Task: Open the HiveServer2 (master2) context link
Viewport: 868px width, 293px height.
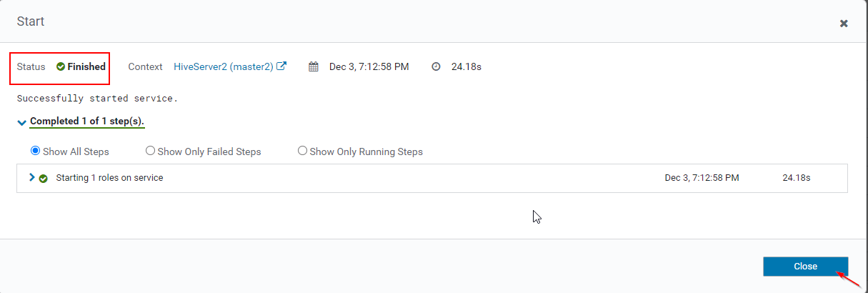Action: (223, 66)
